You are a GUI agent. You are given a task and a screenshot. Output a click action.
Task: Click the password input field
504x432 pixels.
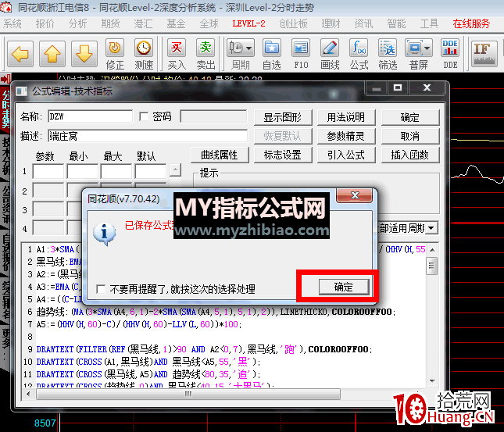213,116
